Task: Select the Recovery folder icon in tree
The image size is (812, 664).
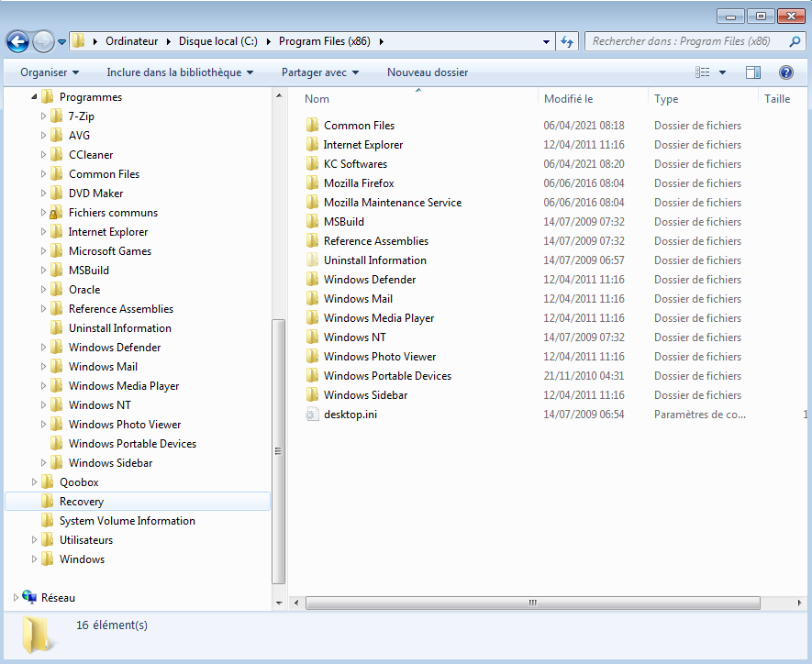Action: point(47,501)
